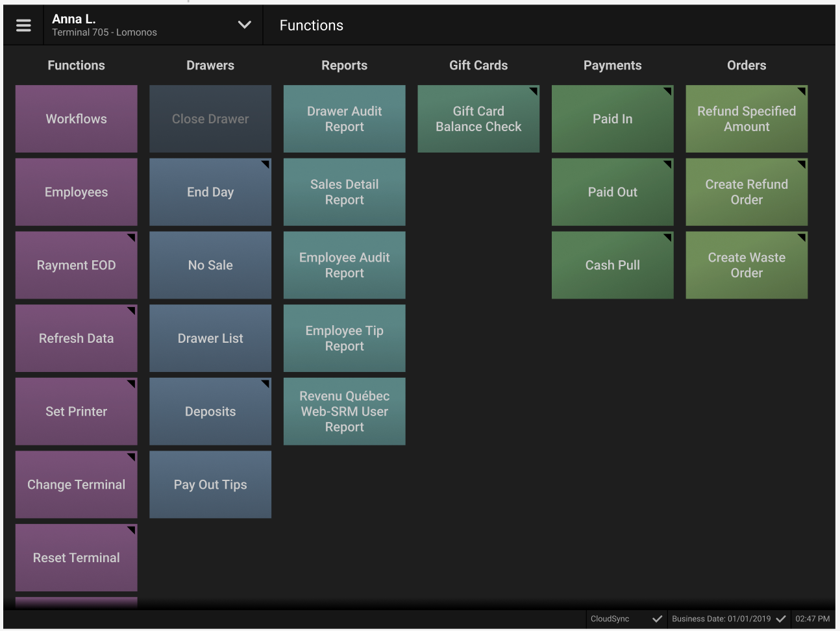Open Set Printer function

(x=77, y=412)
